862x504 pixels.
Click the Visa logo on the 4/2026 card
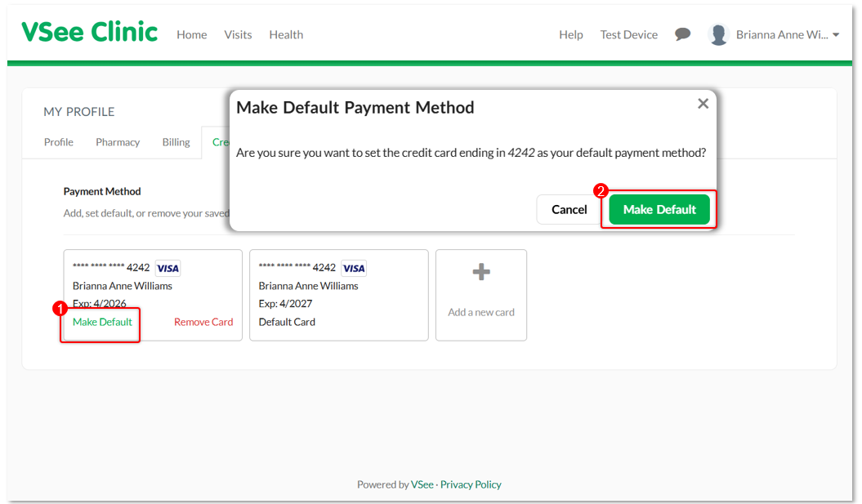[x=167, y=268]
